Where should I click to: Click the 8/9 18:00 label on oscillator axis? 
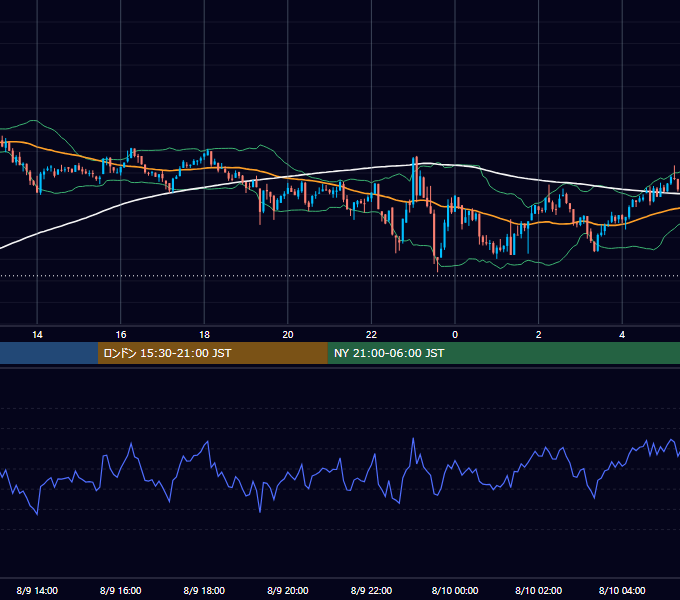coord(204,590)
